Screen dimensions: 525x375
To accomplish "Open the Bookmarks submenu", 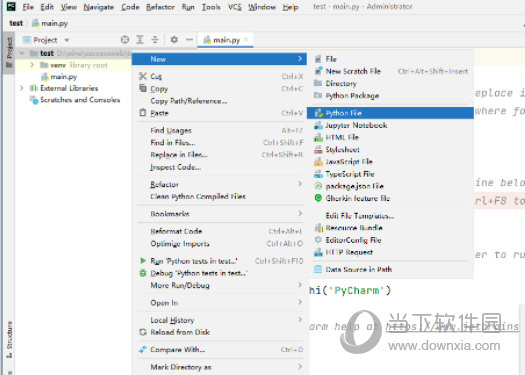I will (x=220, y=214).
